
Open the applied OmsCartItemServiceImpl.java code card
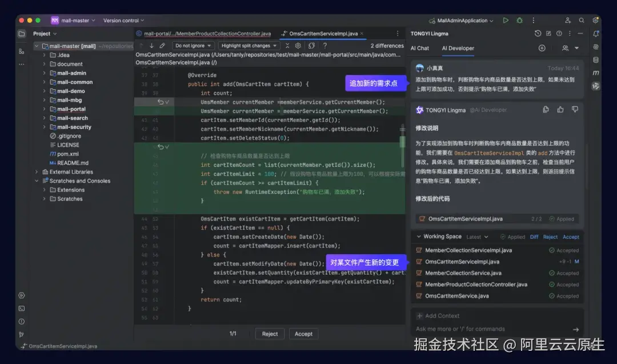498,219
